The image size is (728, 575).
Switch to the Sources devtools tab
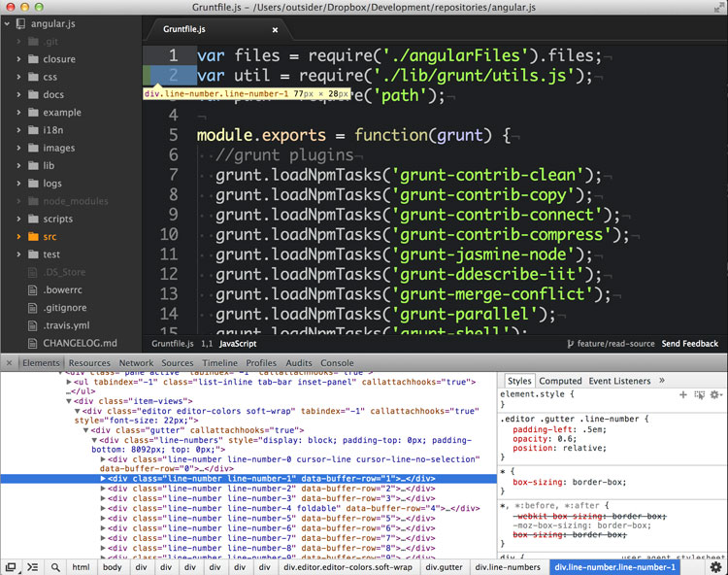178,362
